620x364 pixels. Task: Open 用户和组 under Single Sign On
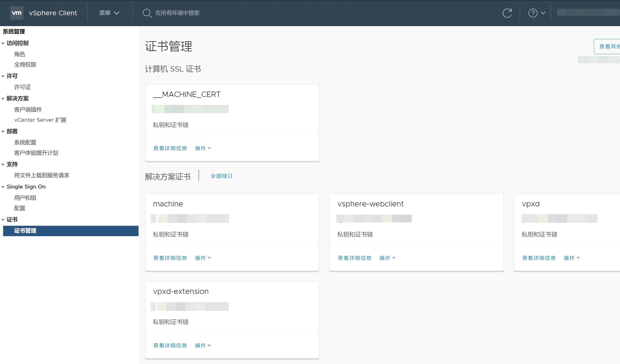(x=25, y=197)
